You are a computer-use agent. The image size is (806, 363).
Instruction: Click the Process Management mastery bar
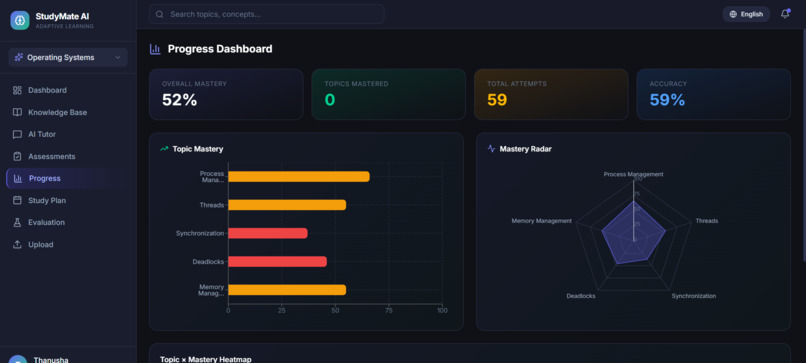[299, 177]
